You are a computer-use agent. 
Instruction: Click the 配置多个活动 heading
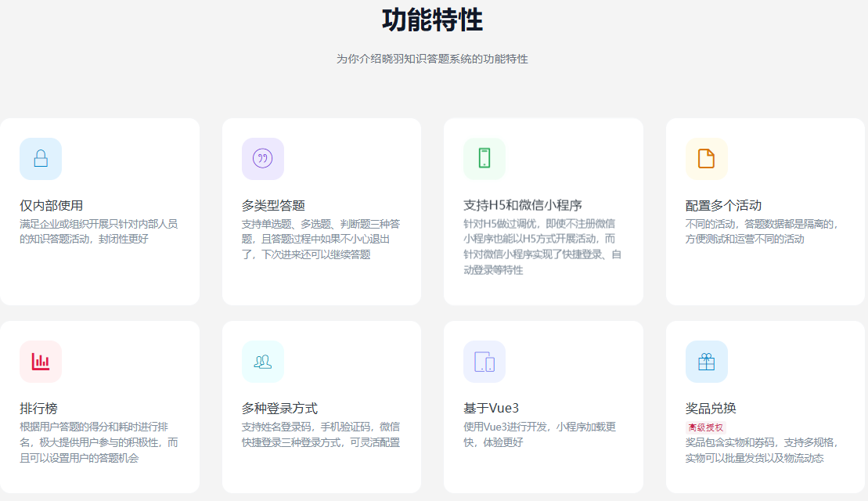tap(723, 206)
